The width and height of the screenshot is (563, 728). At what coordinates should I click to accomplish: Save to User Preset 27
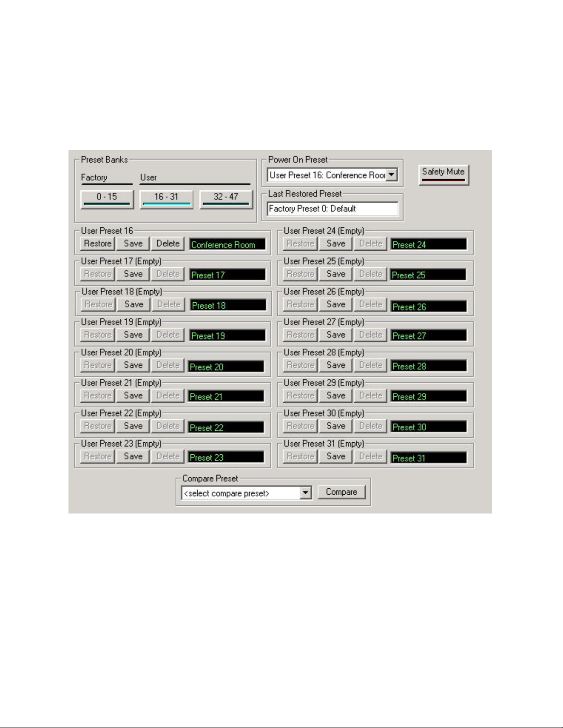tap(336, 335)
